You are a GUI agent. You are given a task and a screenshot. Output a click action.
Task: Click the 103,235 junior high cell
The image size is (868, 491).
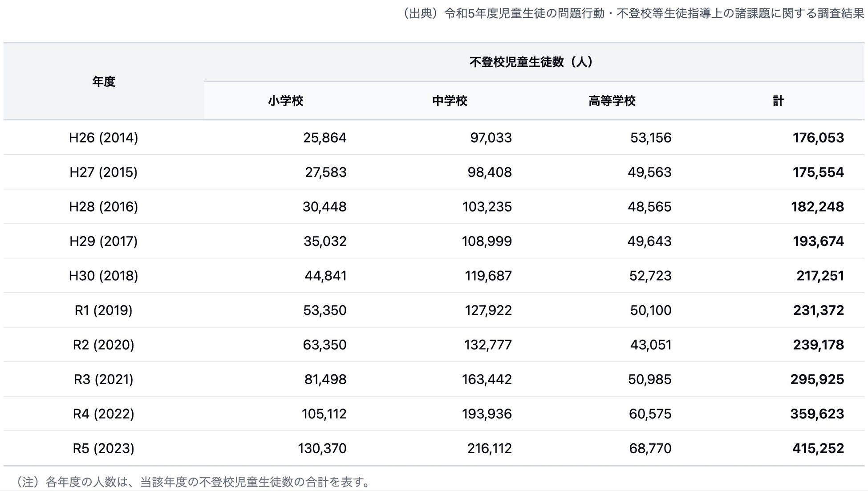pos(487,207)
